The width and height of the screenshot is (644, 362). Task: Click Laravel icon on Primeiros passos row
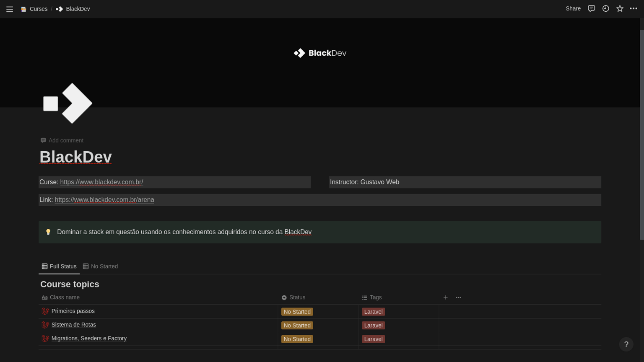tap(45, 311)
